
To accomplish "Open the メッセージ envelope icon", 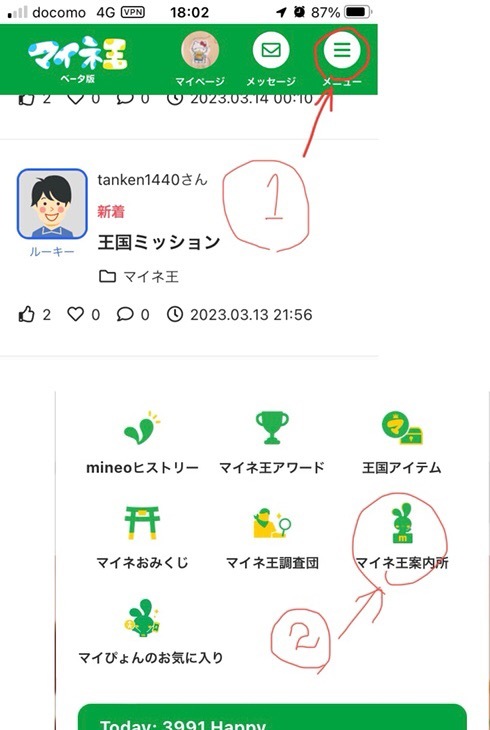I will pyautogui.click(x=271, y=50).
